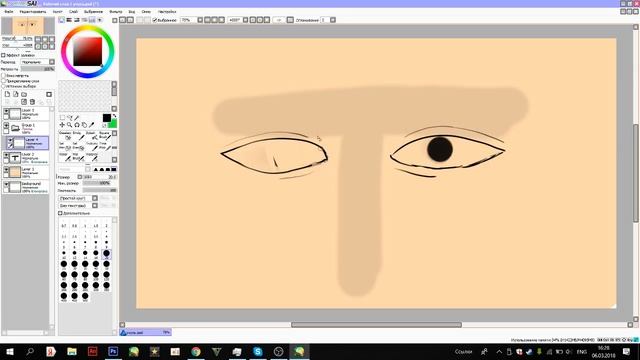Choose the flattest brush edge shape
Screen dimensions: 640x360
coord(114,169)
